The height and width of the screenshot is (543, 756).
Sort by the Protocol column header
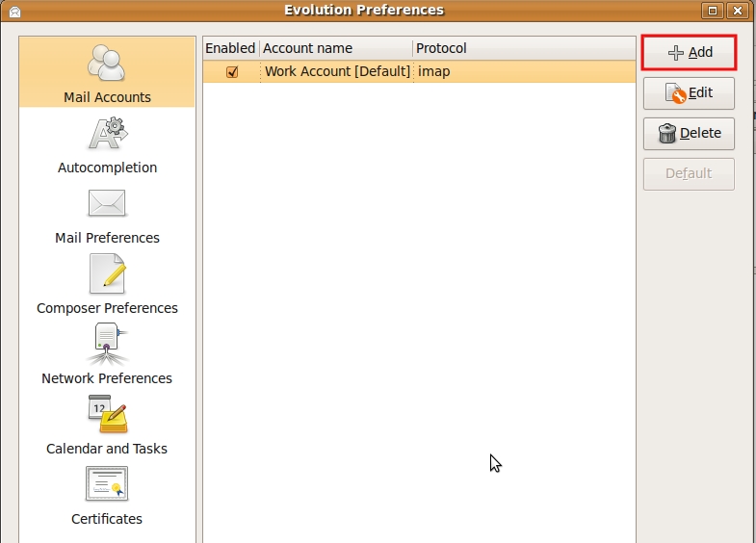[x=524, y=48]
